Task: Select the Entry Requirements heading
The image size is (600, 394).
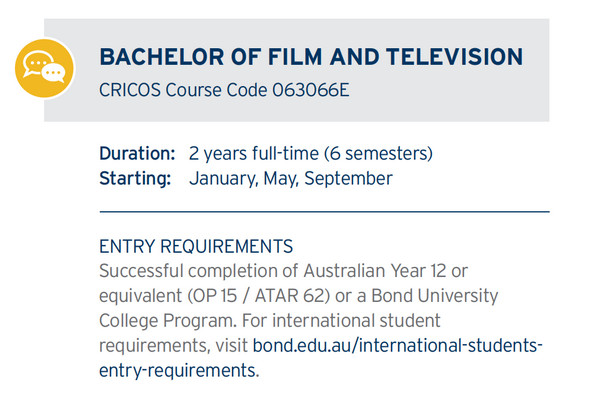Action: [196, 246]
